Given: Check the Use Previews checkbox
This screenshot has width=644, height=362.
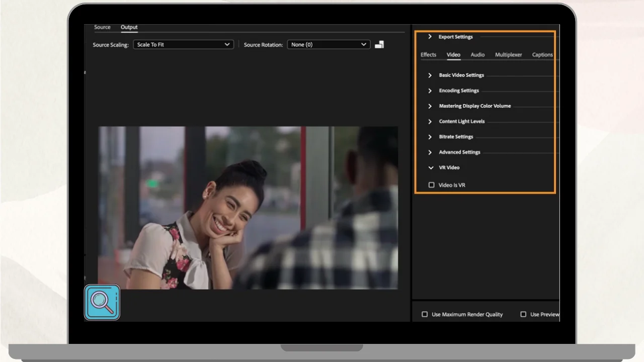Looking at the screenshot, I should click(x=523, y=314).
